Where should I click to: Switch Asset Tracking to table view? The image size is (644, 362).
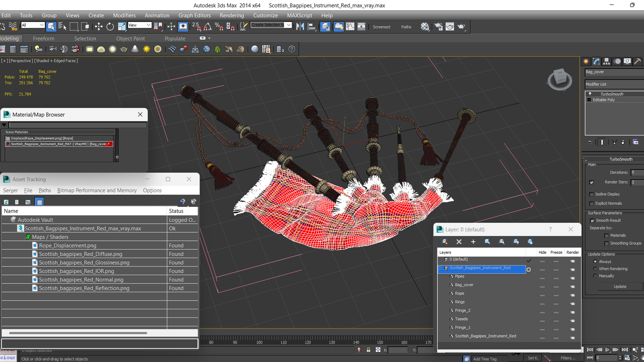40,202
